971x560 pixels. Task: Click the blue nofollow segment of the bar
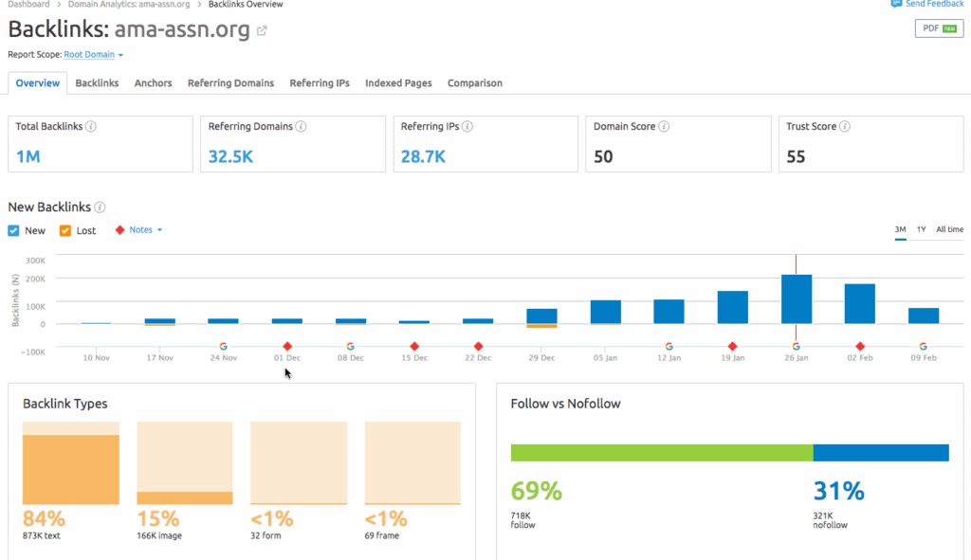(881, 452)
